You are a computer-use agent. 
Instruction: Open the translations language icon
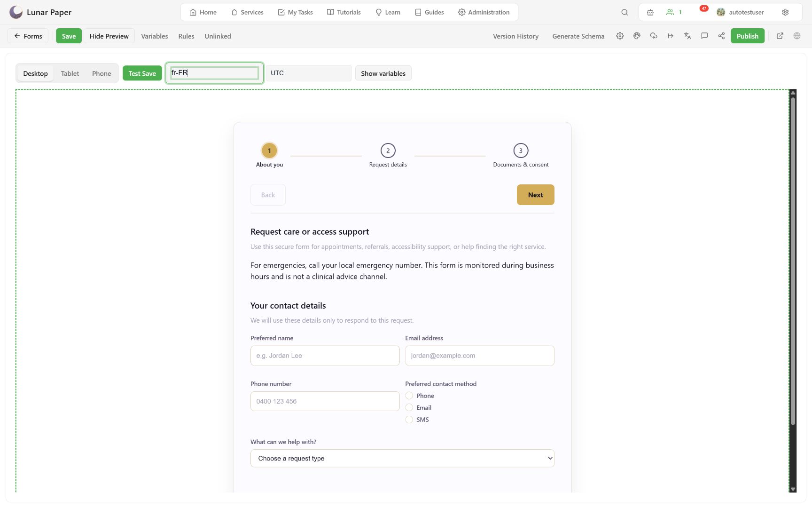[687, 36]
